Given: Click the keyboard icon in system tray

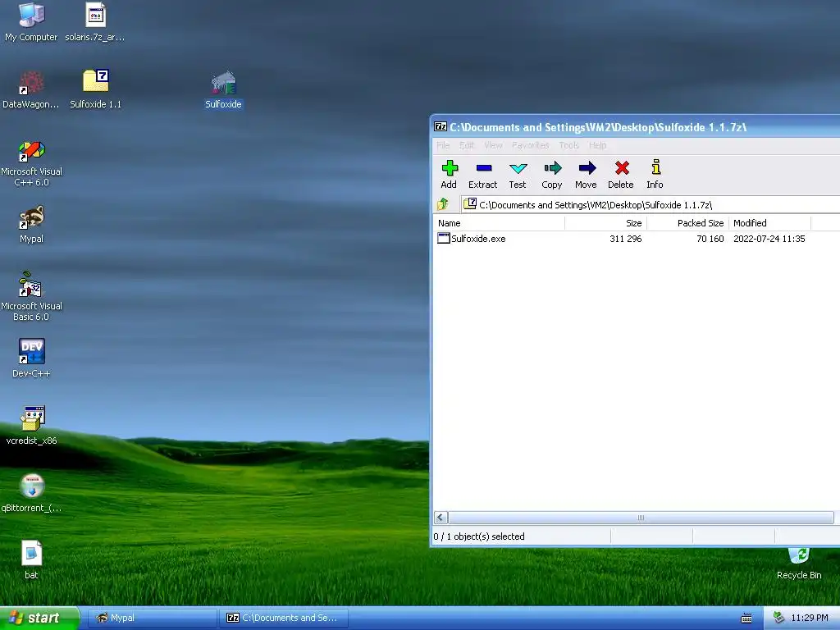Looking at the screenshot, I should point(746,619).
